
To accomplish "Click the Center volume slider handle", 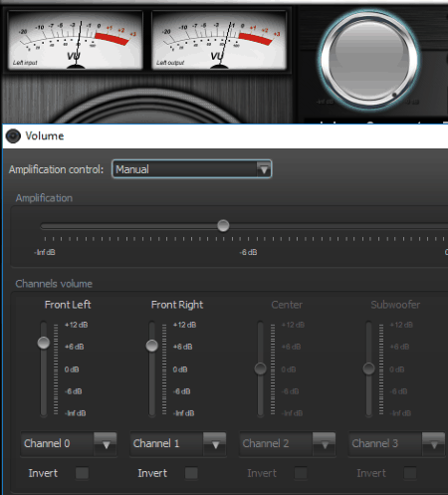I will point(261,369).
